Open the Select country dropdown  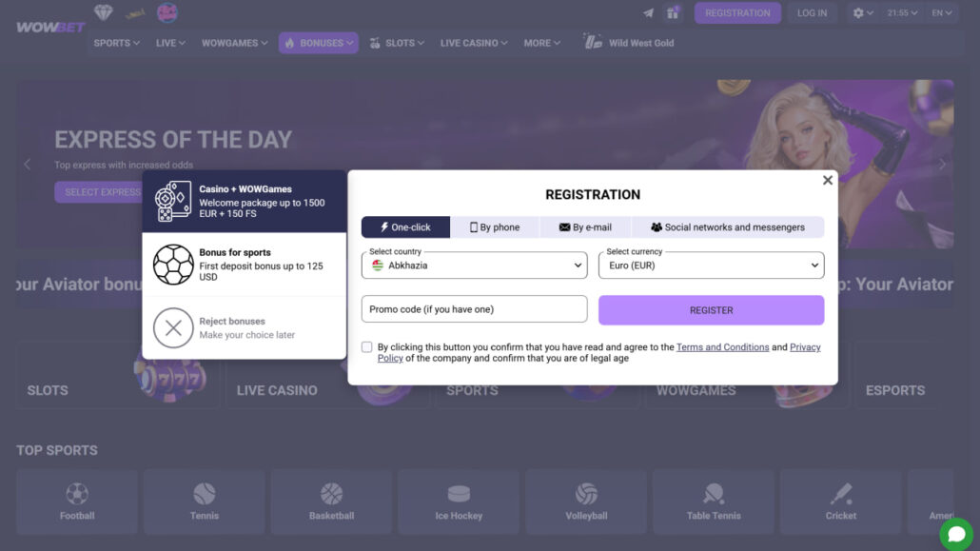coord(475,266)
